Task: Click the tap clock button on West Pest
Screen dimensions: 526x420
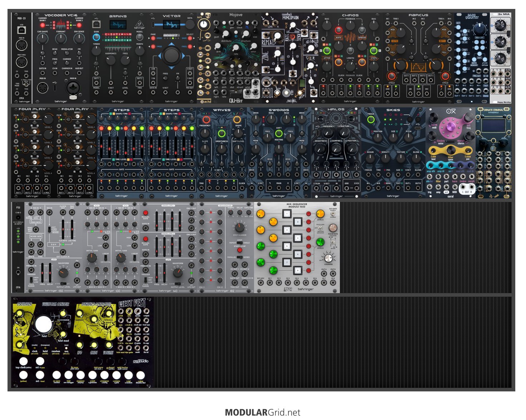Action: (x=23, y=361)
